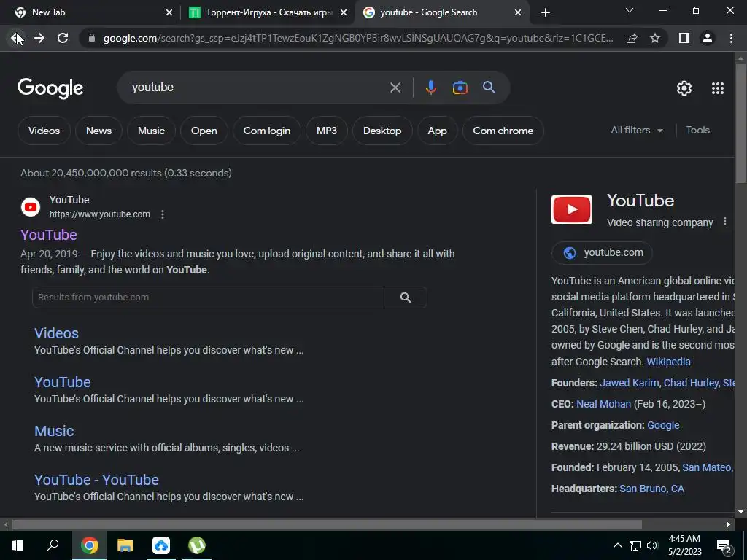Image resolution: width=747 pixels, height=560 pixels.
Task: Open Windows taskbar search
Action: [x=53, y=545]
